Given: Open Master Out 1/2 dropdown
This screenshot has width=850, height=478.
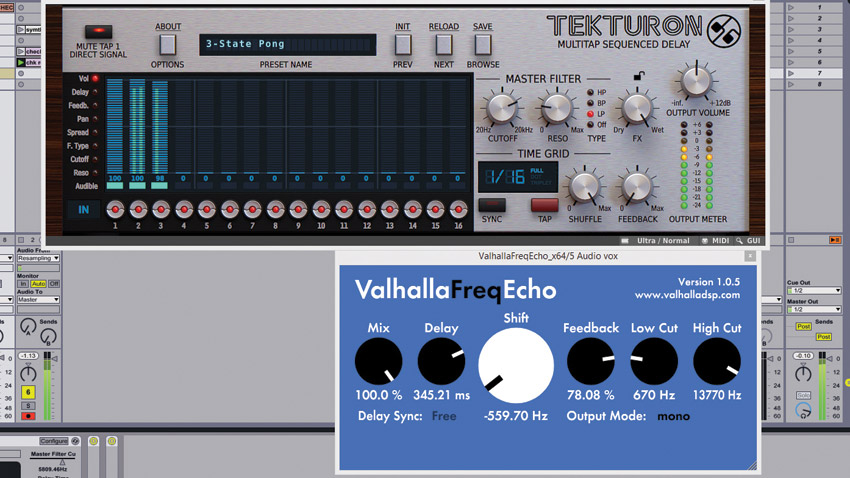Looking at the screenshot, I should (814, 309).
